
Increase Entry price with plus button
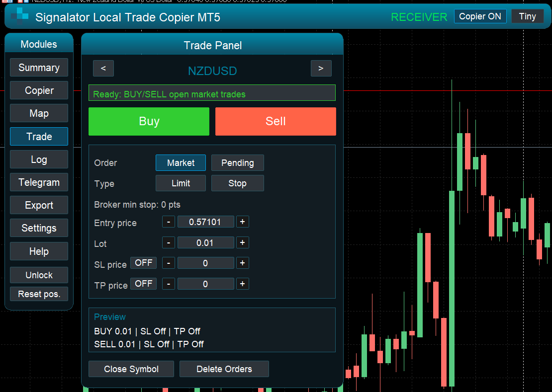click(x=243, y=222)
